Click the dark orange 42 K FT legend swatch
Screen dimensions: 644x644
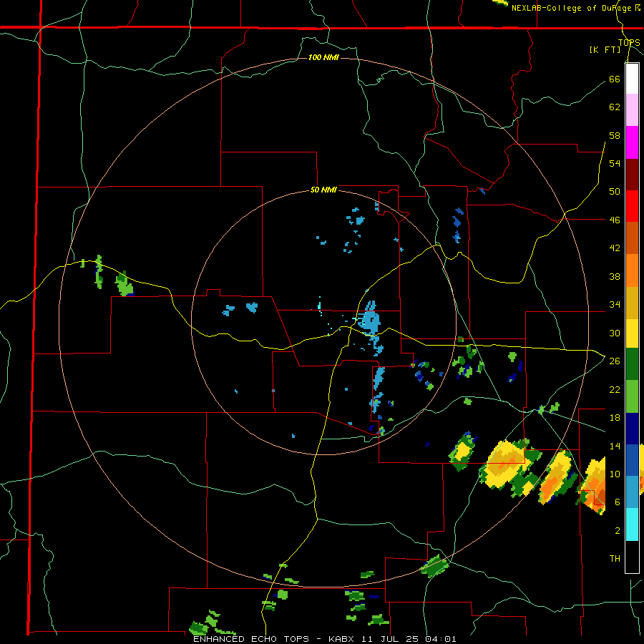(632, 238)
